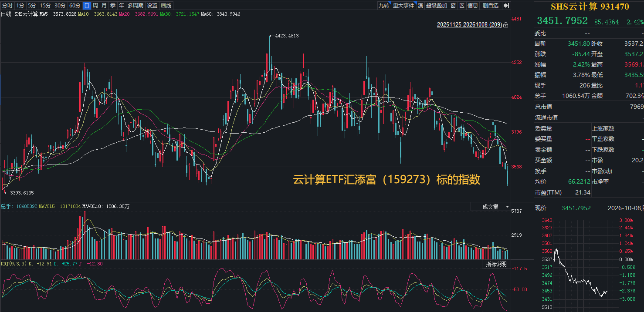Screen dimensions: 644x312
Task: Toggle 重大事件 major events overlay
Action: pos(403,6)
